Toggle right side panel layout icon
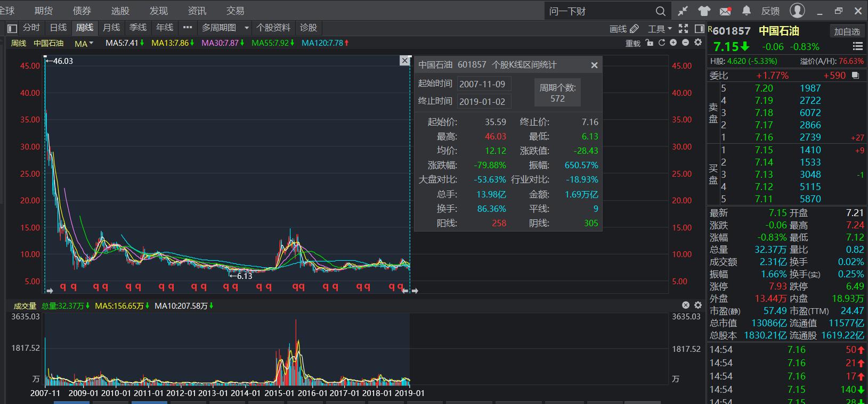 (x=700, y=28)
